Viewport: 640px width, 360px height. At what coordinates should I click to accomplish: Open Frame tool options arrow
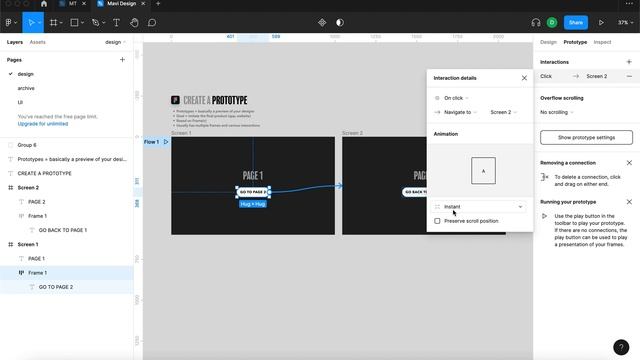(61, 23)
